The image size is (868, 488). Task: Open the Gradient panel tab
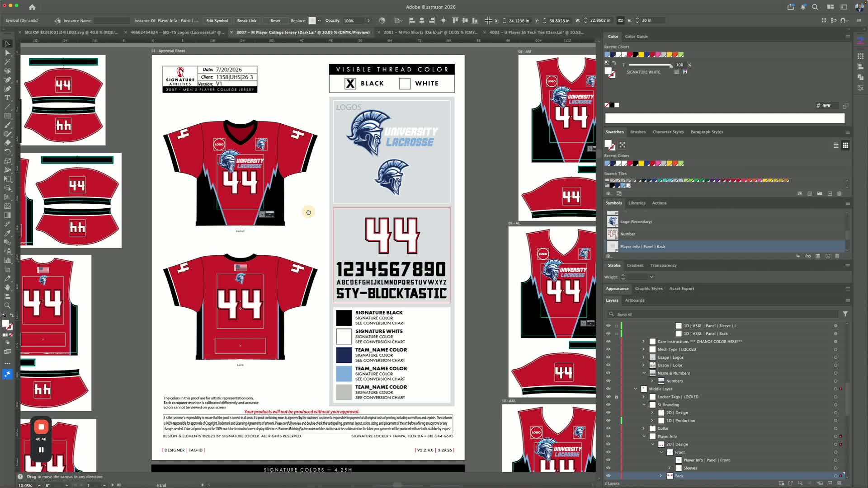pyautogui.click(x=635, y=266)
